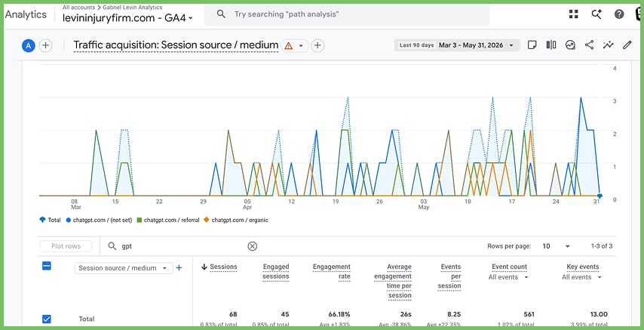Open the Google apps grid icon
644x330 pixels.
click(573, 14)
